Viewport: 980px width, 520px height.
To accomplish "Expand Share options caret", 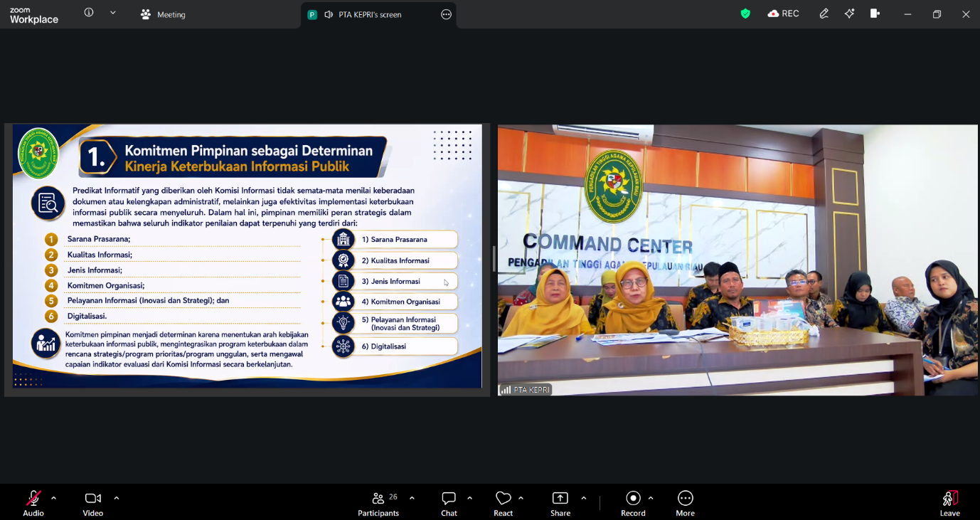I will (584, 498).
